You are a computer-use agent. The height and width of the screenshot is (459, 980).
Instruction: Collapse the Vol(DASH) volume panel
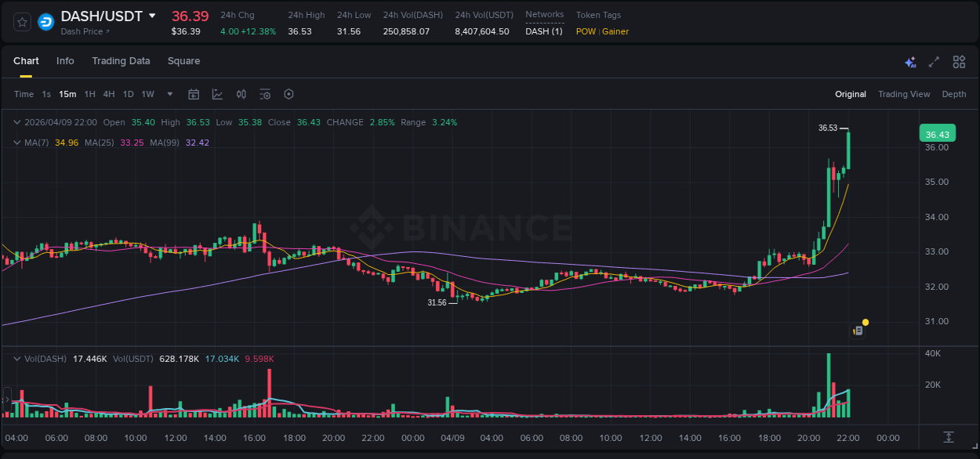17,358
